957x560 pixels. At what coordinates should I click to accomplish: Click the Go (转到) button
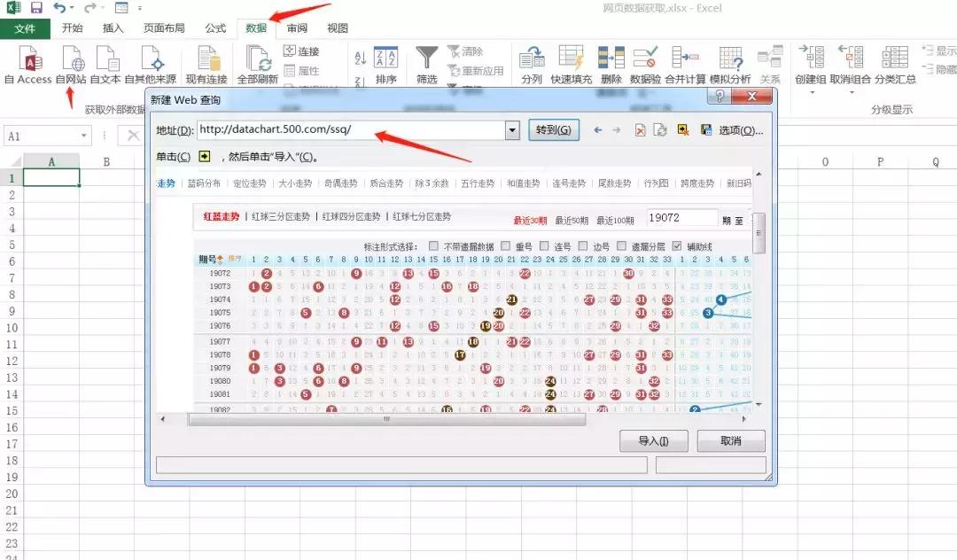pos(554,130)
